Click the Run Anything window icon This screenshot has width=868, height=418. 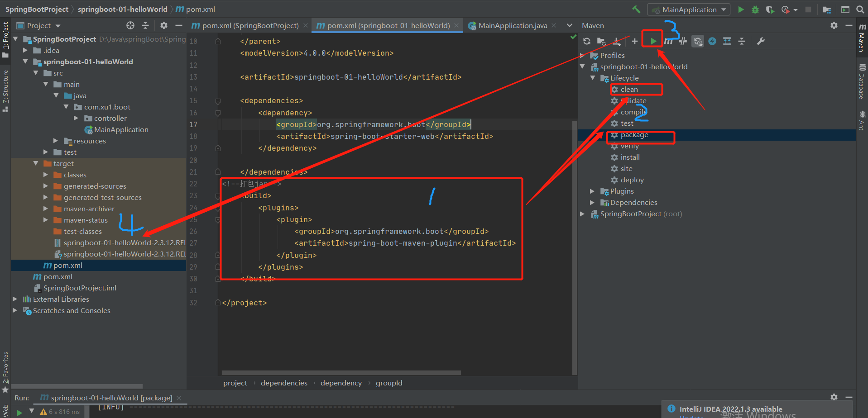pyautogui.click(x=845, y=9)
